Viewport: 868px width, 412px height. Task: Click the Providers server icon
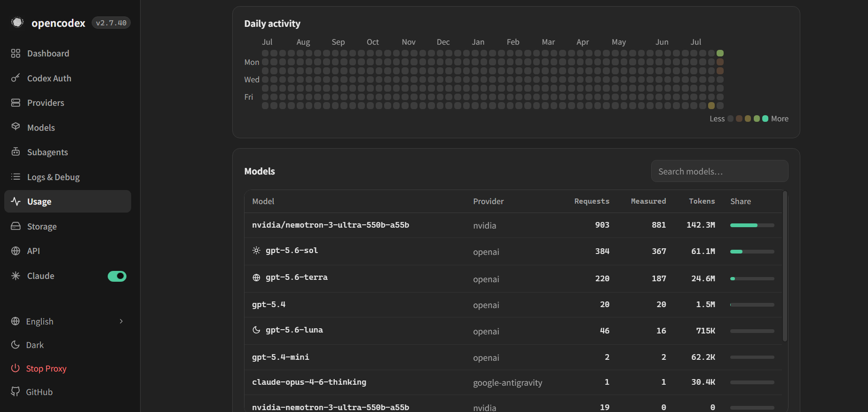(16, 103)
